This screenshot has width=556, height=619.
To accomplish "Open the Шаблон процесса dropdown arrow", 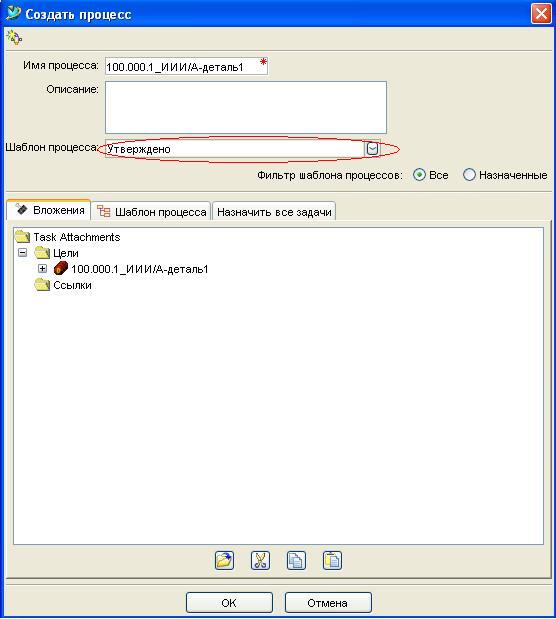I will pyautogui.click(x=372, y=149).
